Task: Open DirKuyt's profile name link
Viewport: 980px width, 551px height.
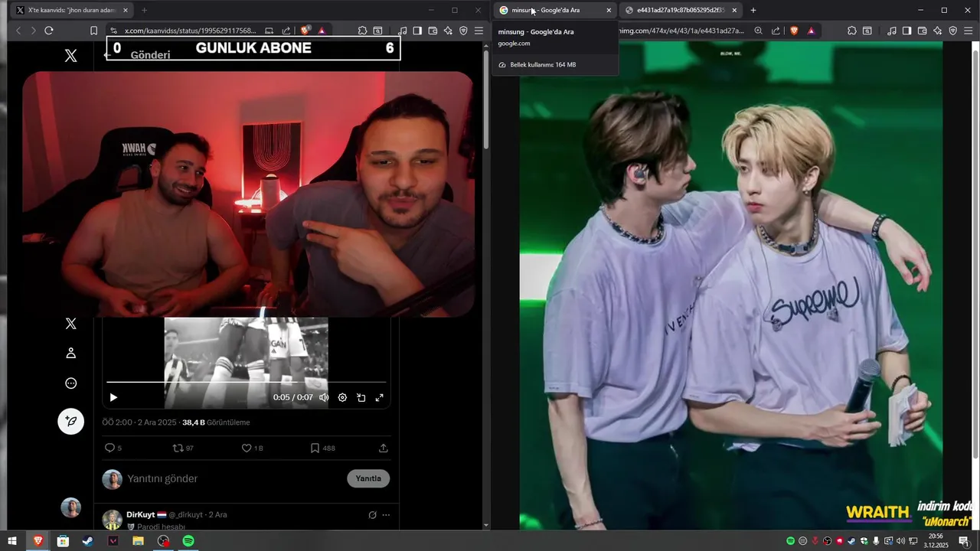Action: tap(142, 514)
